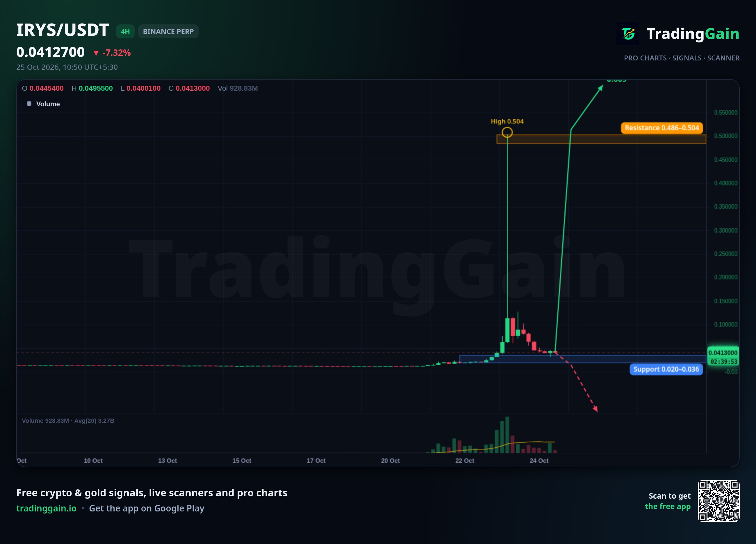Click the Get the app on Google Play text
Viewport: 756px width, 544px height.
coord(147,508)
